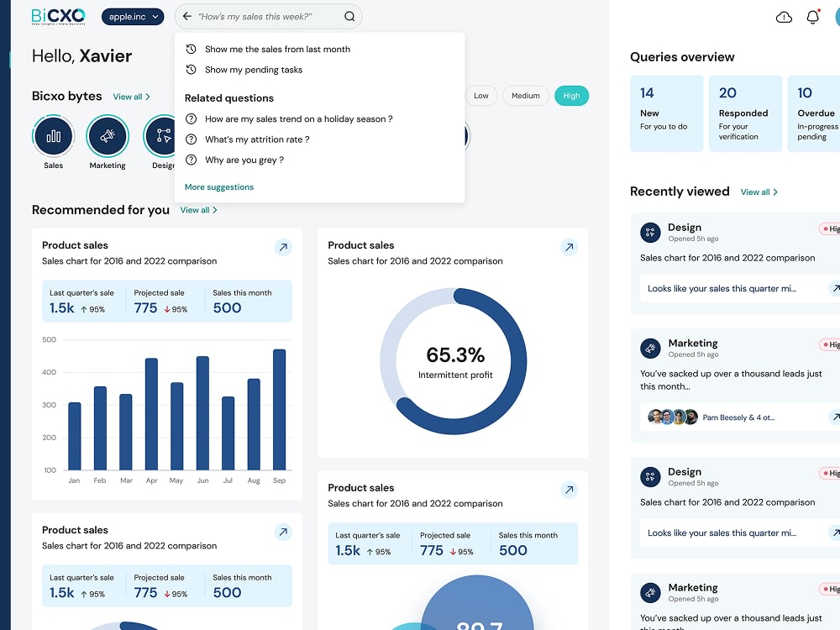
Task: Select the Low priority filter
Action: tap(481, 96)
